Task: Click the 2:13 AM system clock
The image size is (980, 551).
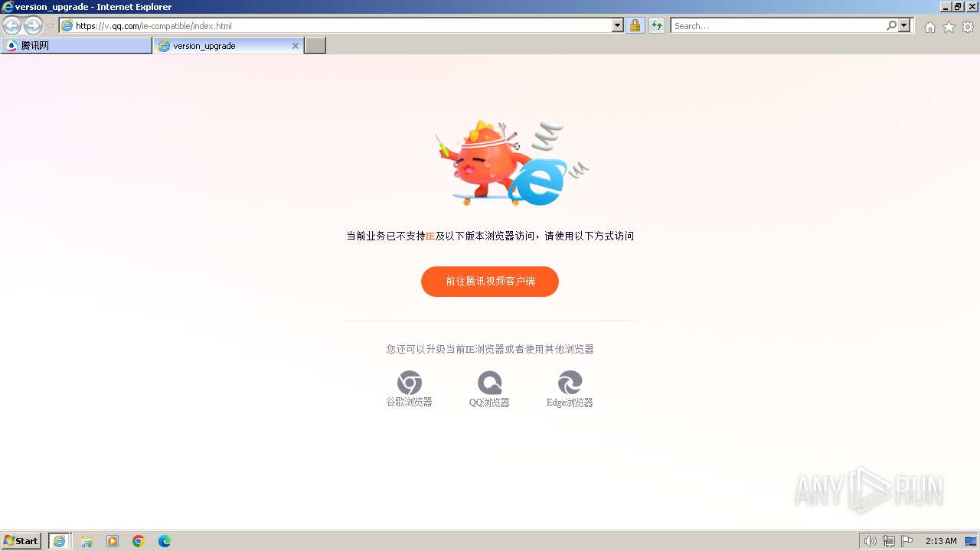Action: [x=941, y=541]
